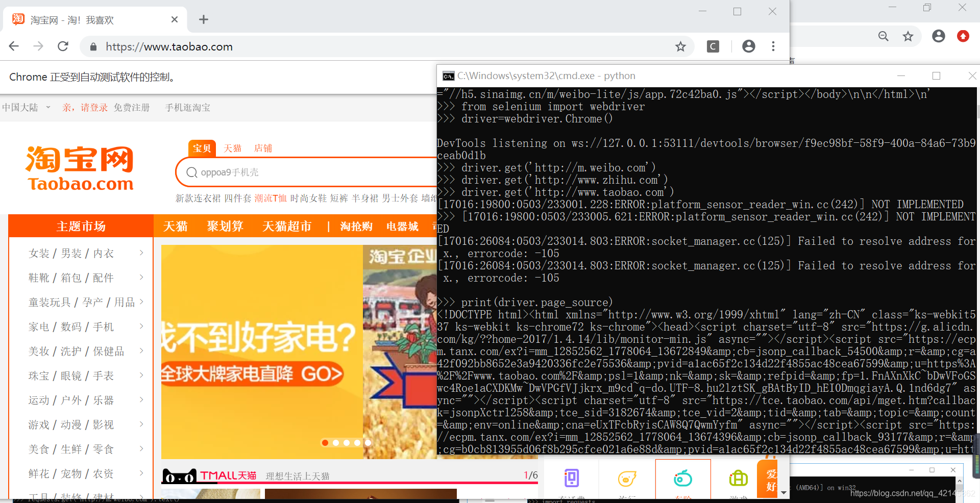The width and height of the screenshot is (980, 503).
Task: Click the 亲，请登录 login link
Action: coord(85,108)
